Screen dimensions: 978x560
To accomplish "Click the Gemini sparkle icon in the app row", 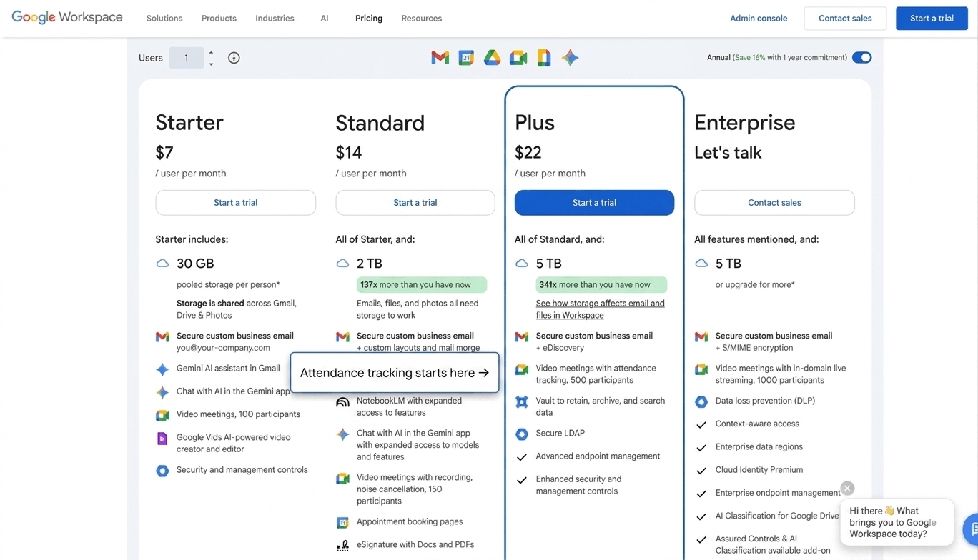I will point(570,58).
